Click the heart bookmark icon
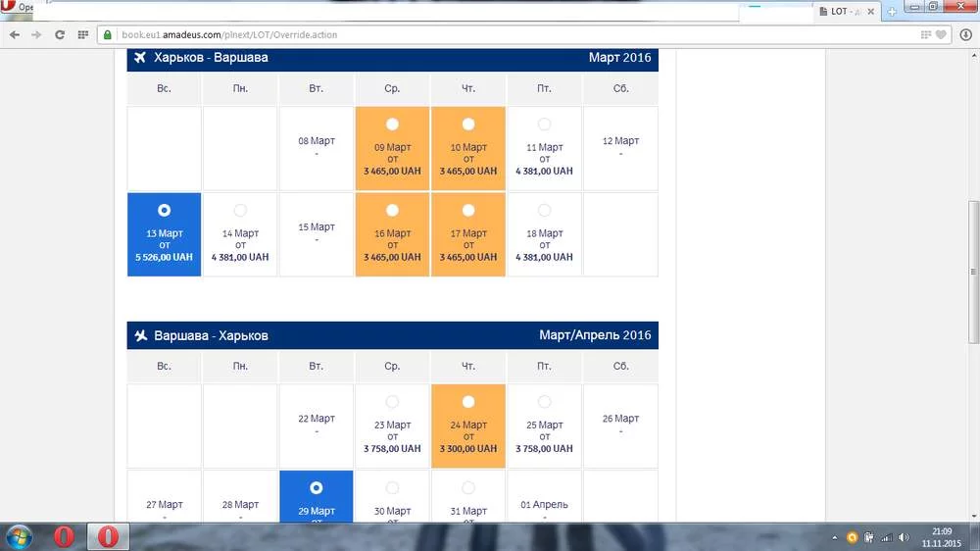 941,35
